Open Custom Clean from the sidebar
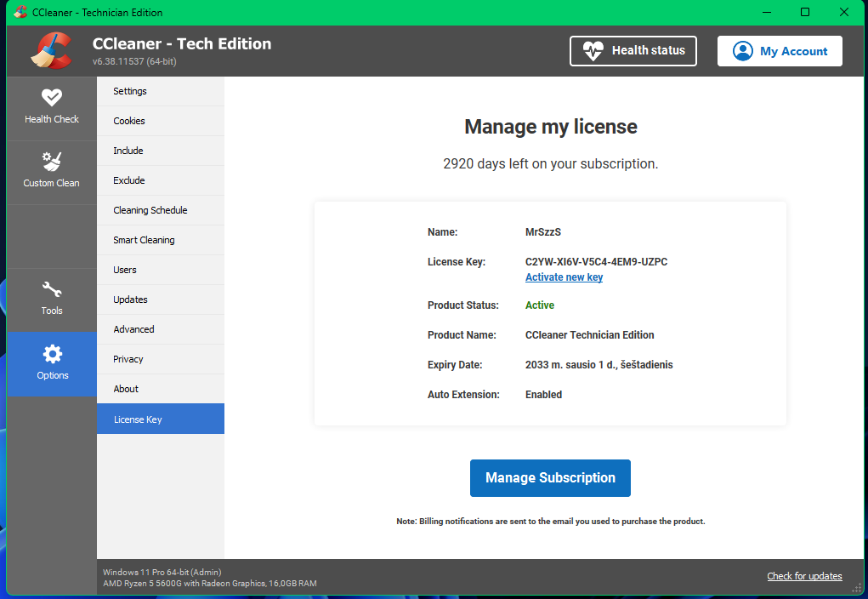868x599 pixels. [52, 173]
